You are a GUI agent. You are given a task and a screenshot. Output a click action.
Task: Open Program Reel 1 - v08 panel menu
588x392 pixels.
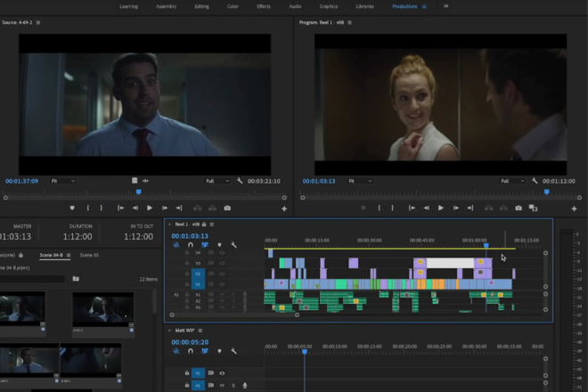(349, 22)
